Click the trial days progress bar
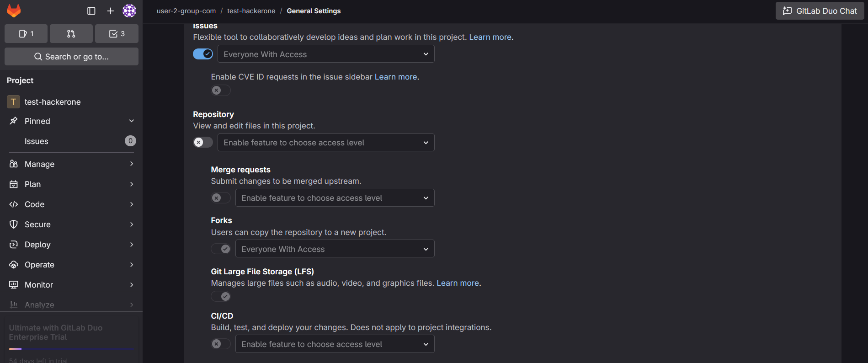868x363 pixels. [x=71, y=349]
